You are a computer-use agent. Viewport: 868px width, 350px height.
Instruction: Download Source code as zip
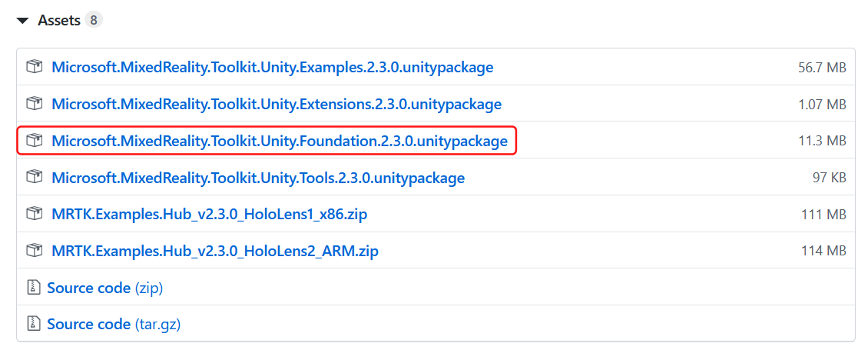tap(104, 288)
